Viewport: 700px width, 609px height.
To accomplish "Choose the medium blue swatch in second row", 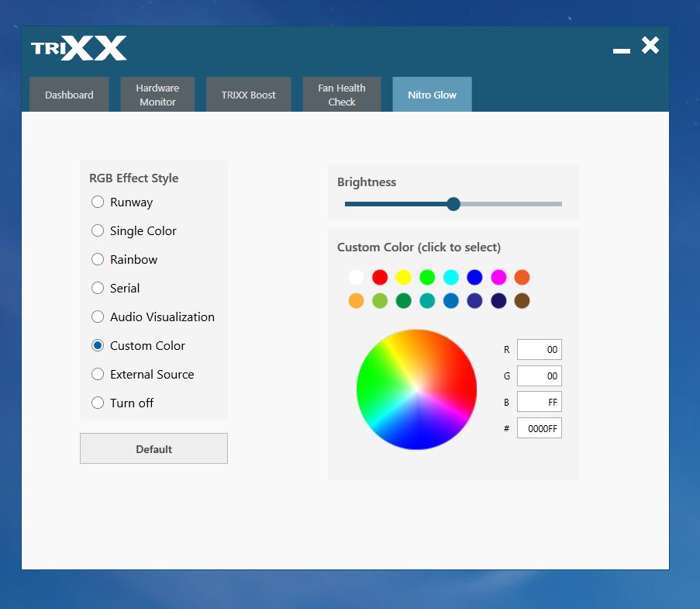I will coord(451,301).
